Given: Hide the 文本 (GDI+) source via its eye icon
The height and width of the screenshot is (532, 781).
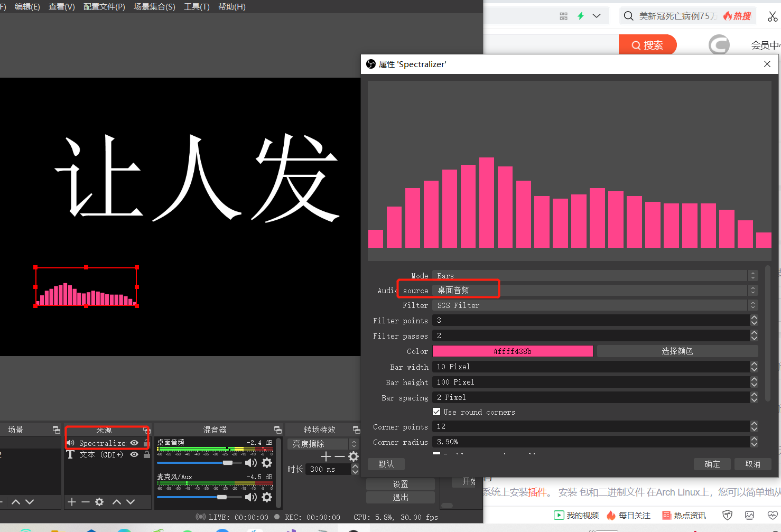Looking at the screenshot, I should pos(134,454).
